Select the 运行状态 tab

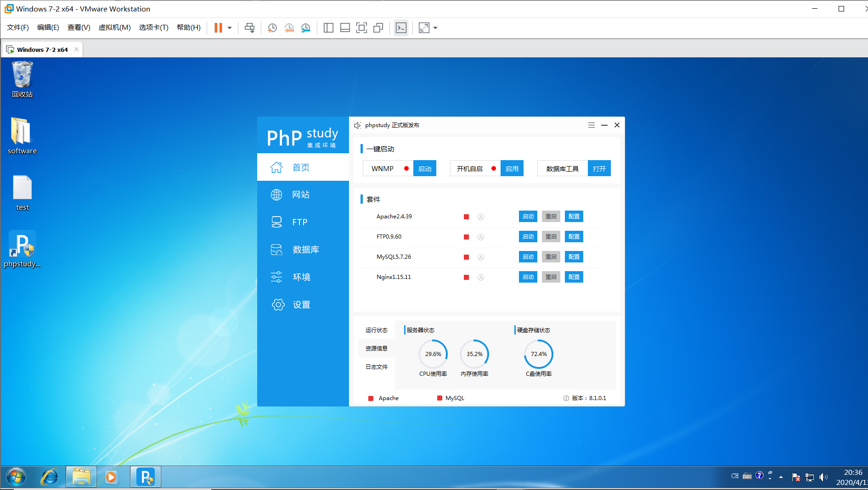(377, 330)
